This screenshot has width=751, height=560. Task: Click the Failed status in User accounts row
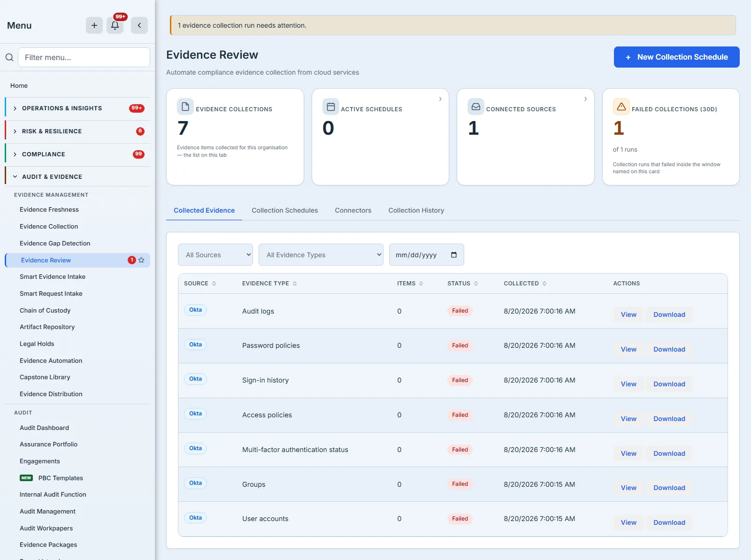coord(460,519)
